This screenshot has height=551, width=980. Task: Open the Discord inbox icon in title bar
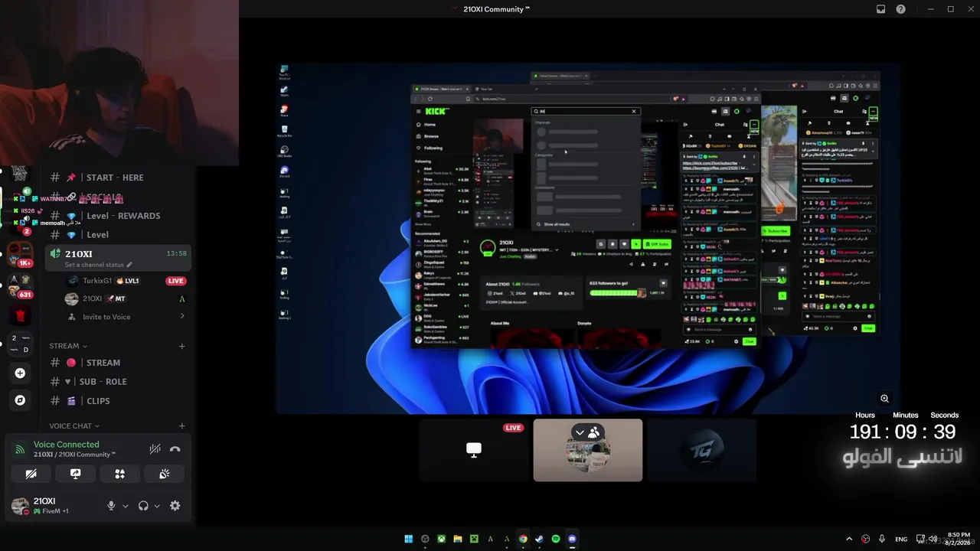pyautogui.click(x=881, y=9)
